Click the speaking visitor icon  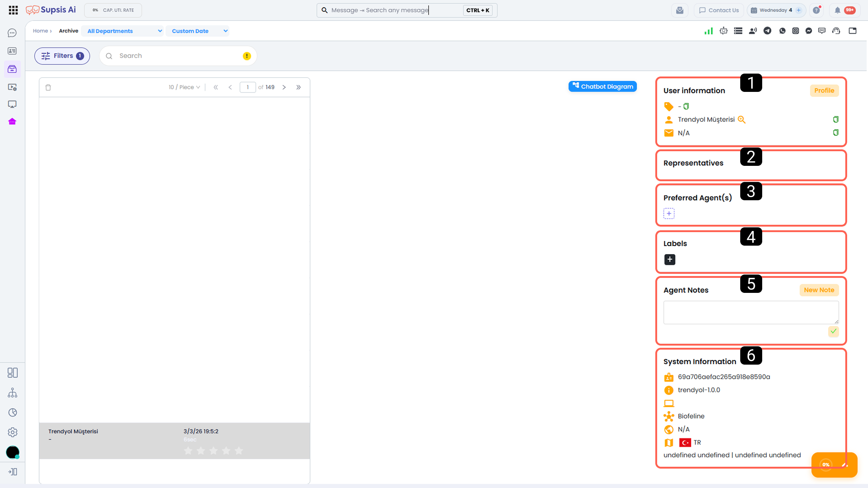coord(753,31)
